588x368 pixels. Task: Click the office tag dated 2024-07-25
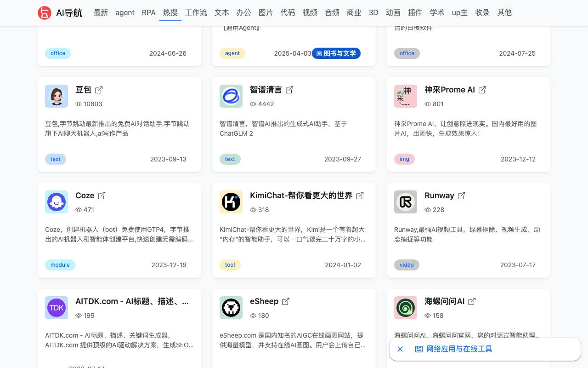tap(407, 53)
